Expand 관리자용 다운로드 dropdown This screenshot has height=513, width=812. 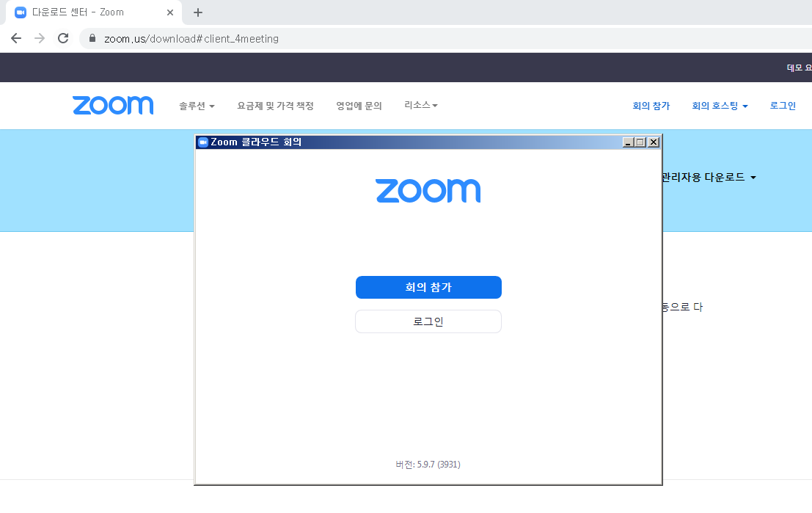pos(709,177)
